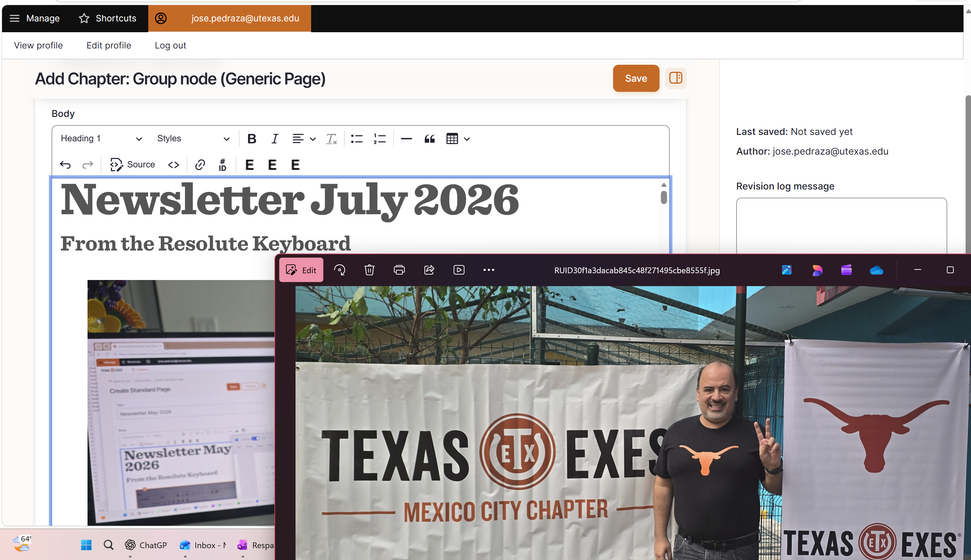The image size is (971, 560).
Task: Select the middle E embed icon
Action: coord(272,165)
